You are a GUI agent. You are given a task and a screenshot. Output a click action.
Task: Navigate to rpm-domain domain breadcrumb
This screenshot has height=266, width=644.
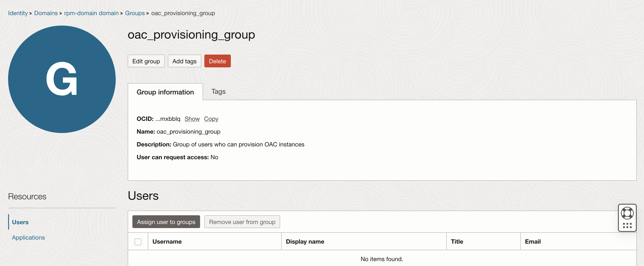91,13
